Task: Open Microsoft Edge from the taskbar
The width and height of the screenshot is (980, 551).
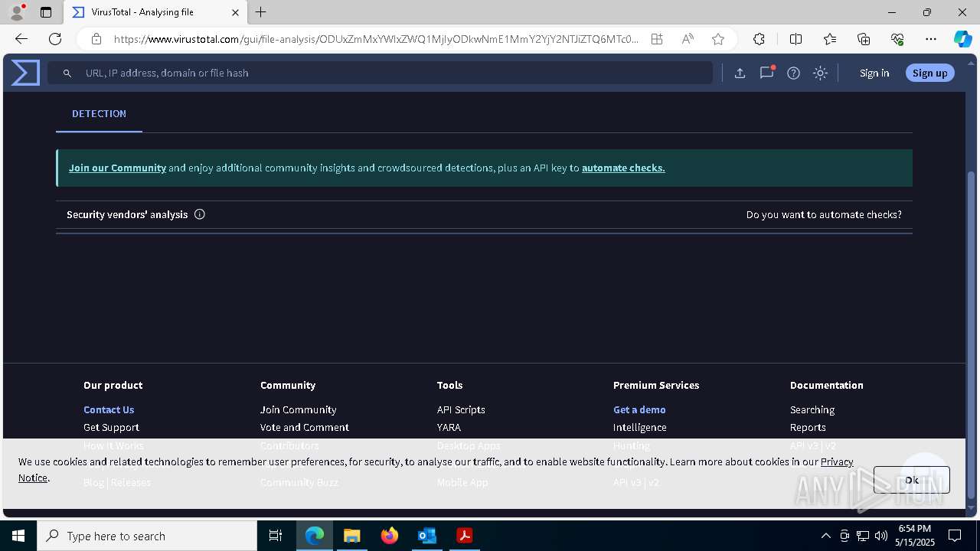Action: pos(315,536)
